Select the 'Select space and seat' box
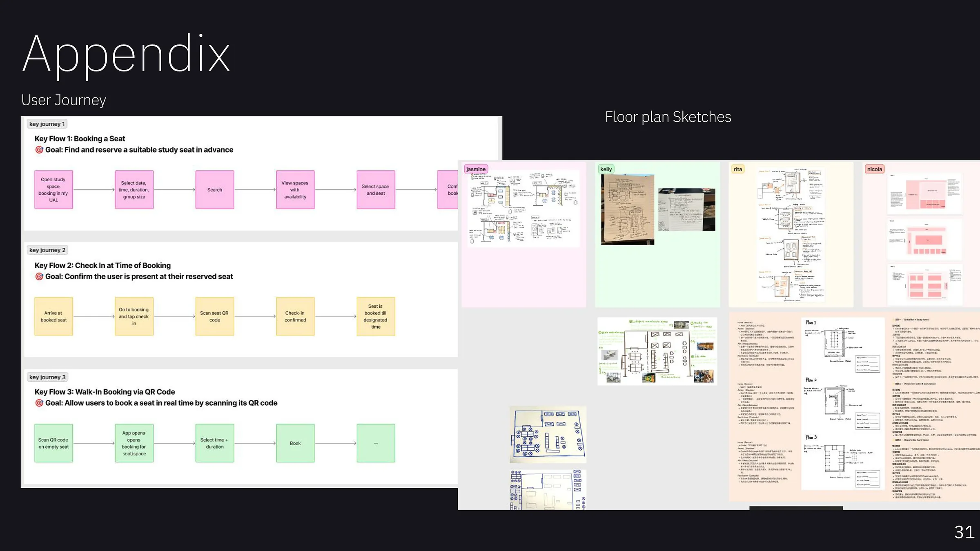Viewport: 980px width, 551px height. (376, 190)
